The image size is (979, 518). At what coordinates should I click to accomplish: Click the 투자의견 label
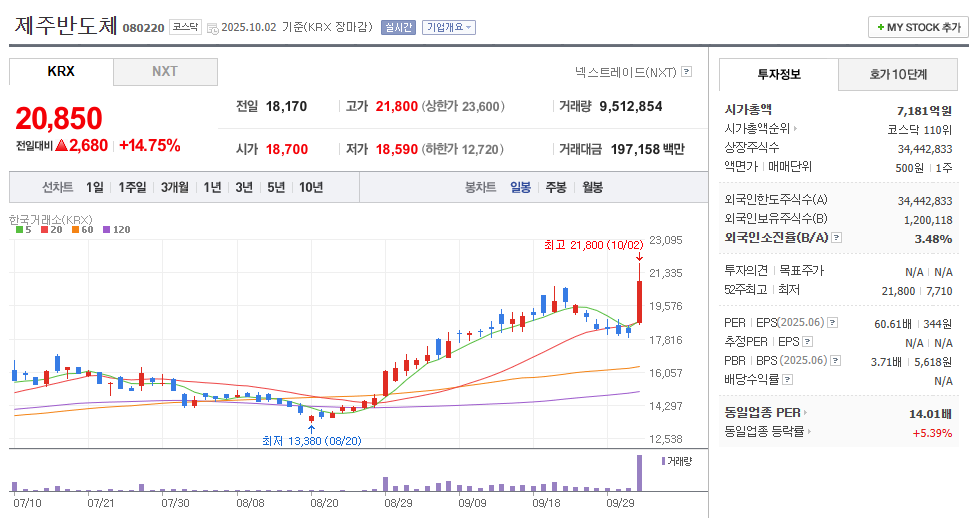pos(746,270)
